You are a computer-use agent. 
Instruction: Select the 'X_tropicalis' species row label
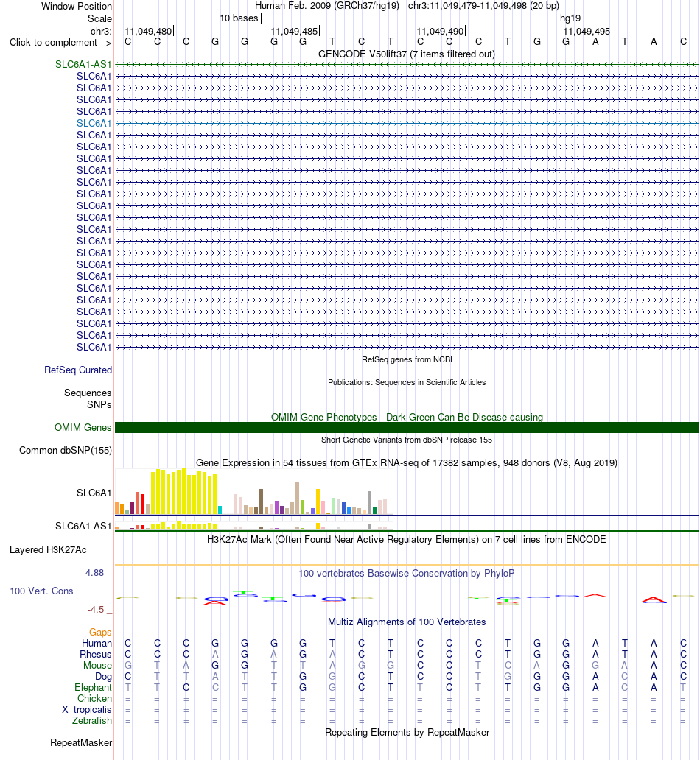(x=87, y=710)
